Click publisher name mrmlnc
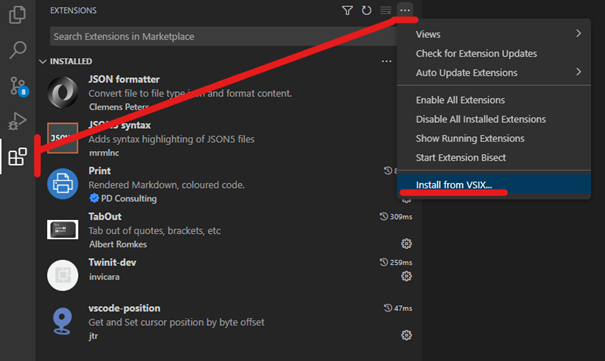The image size is (605, 361). pos(104,153)
